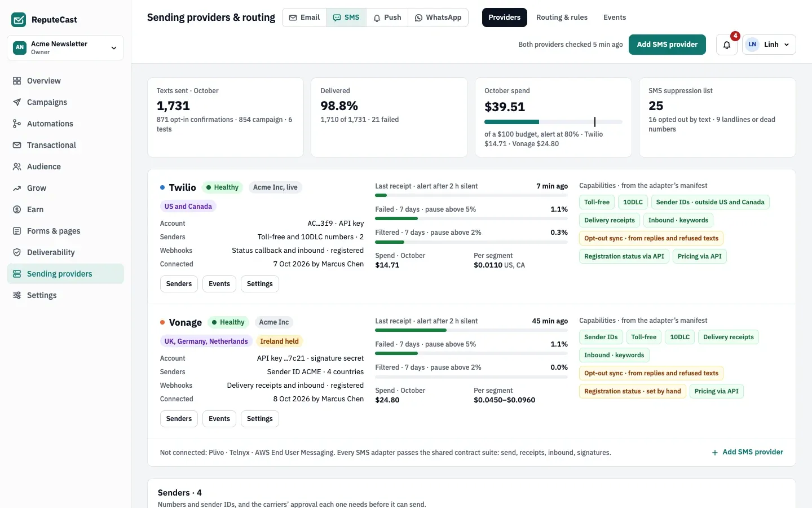Click the Transactional envelope icon
The width and height of the screenshot is (812, 508).
click(17, 145)
